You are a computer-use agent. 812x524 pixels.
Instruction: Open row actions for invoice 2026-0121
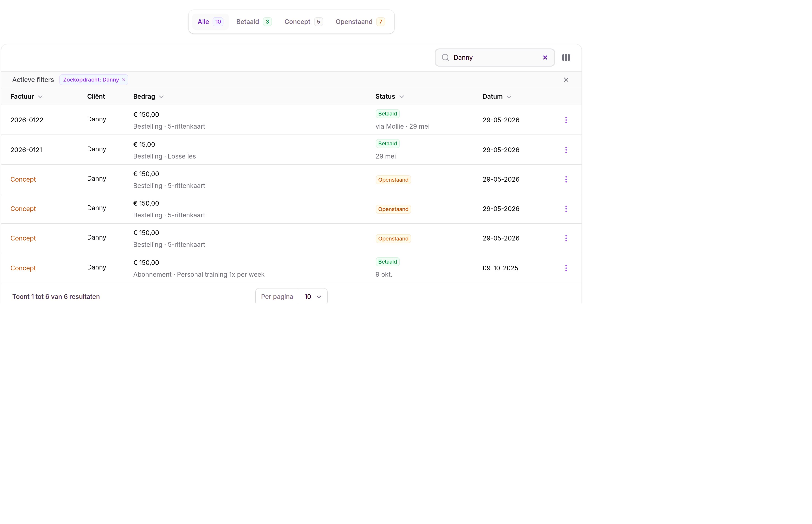(565, 150)
